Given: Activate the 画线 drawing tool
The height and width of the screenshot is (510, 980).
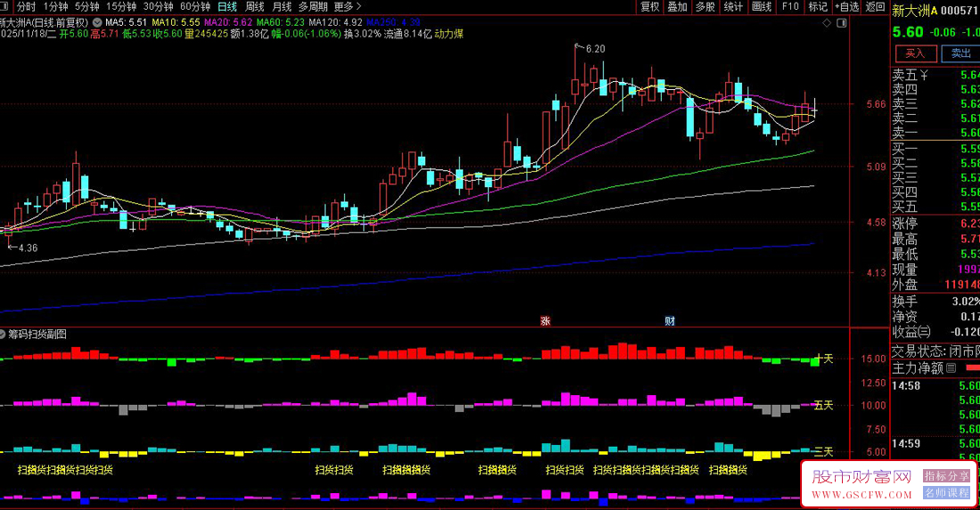Looking at the screenshot, I should click(762, 6).
